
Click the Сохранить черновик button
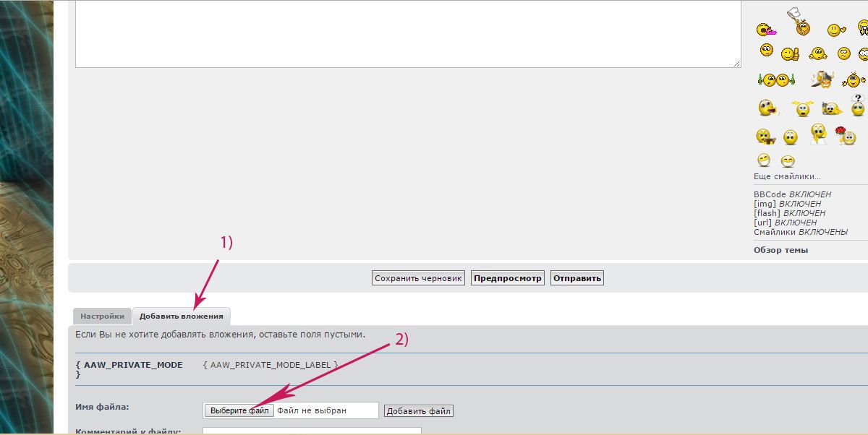coord(418,278)
